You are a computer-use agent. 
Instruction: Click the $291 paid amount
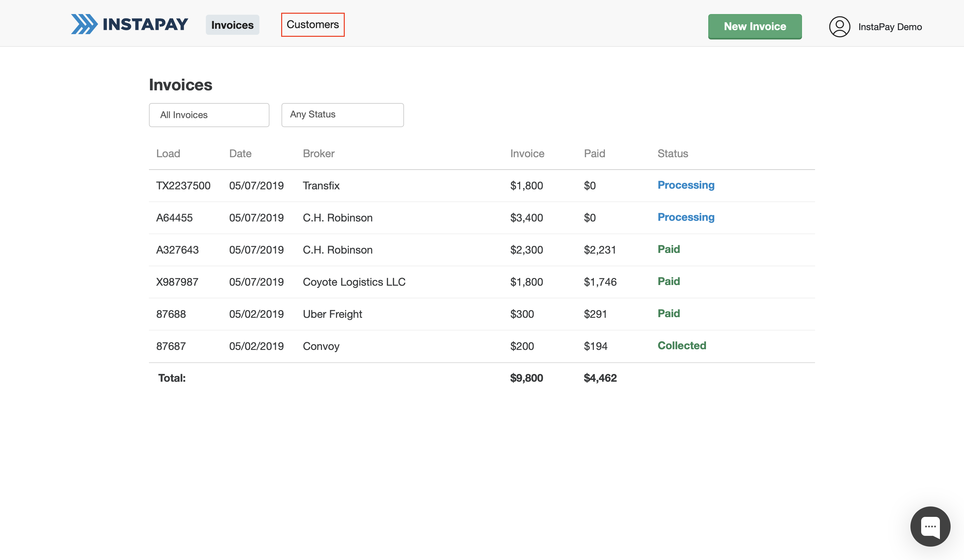click(x=595, y=314)
